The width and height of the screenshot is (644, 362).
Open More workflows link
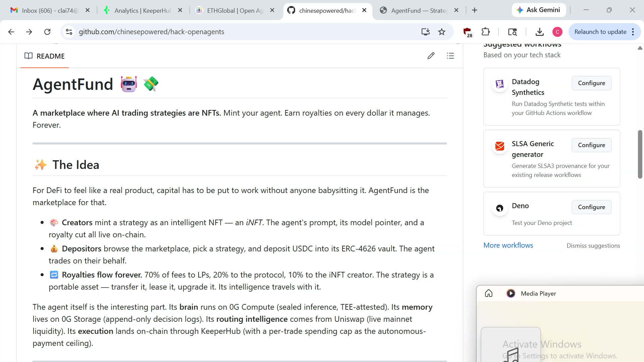click(508, 245)
